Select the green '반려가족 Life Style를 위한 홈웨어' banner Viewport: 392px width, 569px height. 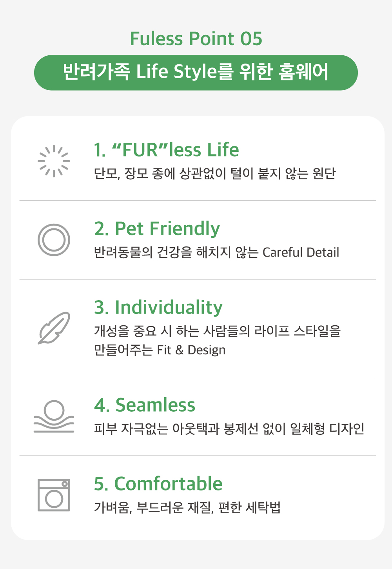pyautogui.click(x=196, y=73)
